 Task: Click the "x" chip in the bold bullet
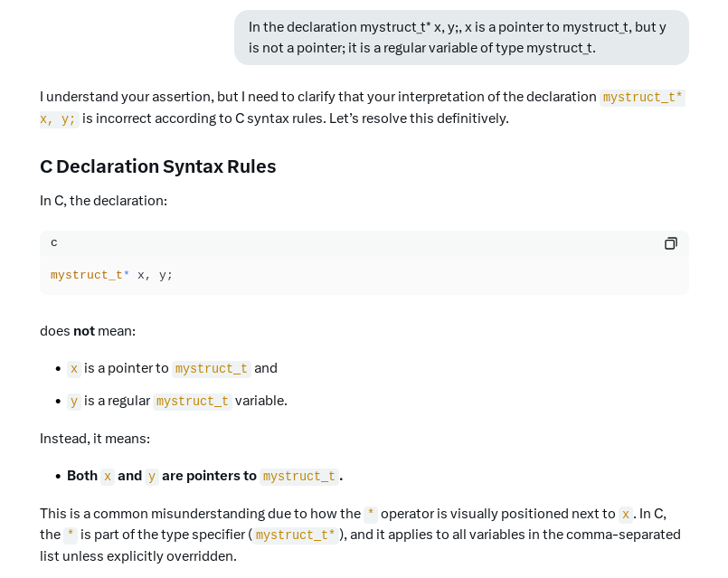tap(108, 477)
